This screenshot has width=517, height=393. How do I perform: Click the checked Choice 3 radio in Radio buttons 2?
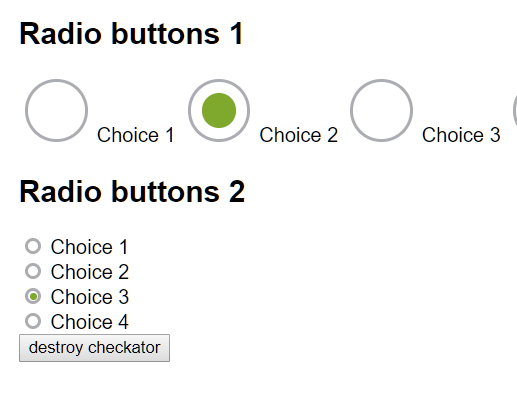pos(33,296)
